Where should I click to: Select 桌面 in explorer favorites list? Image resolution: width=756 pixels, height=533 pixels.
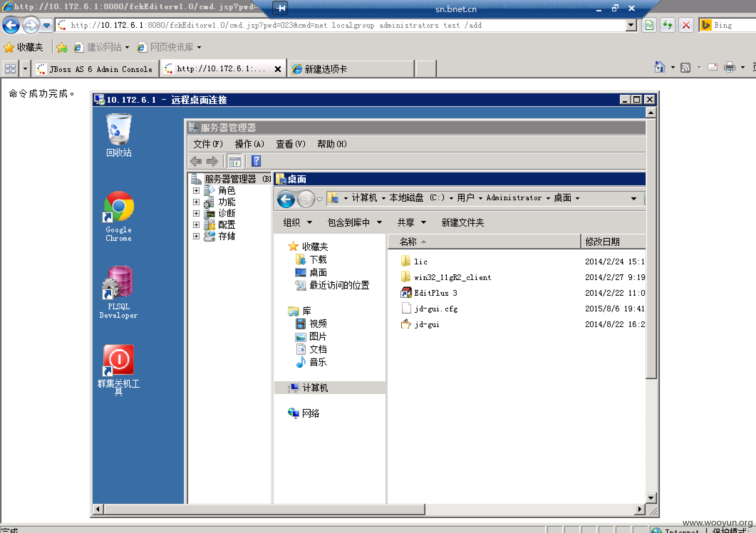pyautogui.click(x=311, y=273)
